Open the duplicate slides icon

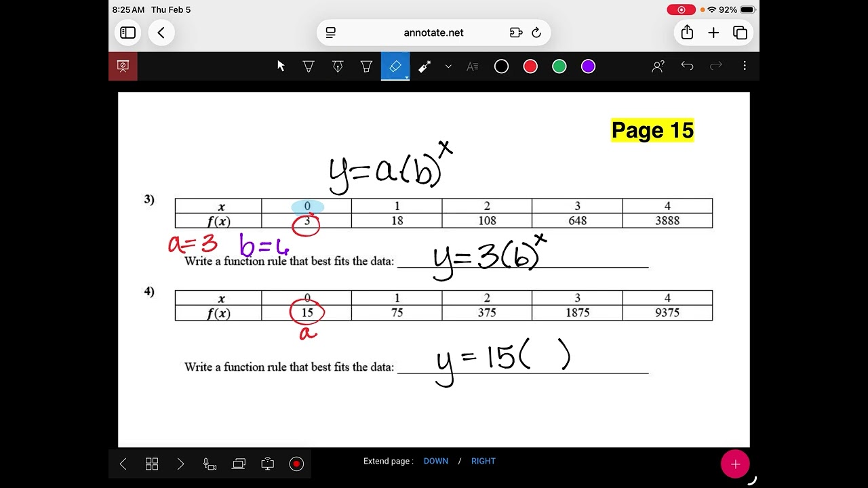239,464
